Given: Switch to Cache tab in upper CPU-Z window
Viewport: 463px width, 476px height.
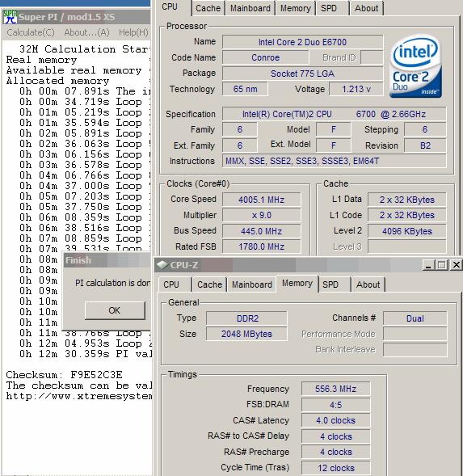Looking at the screenshot, I should point(208,8).
